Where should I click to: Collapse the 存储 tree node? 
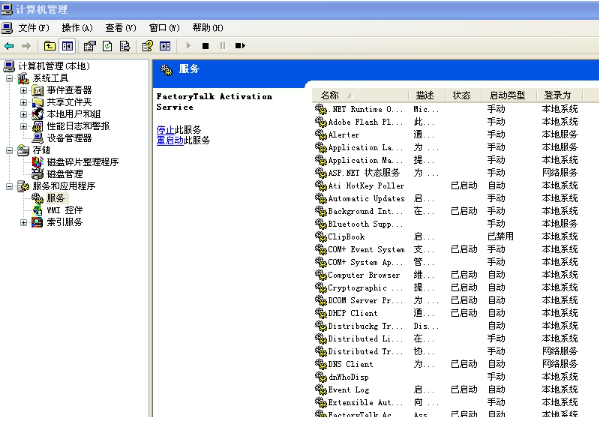tap(10, 150)
